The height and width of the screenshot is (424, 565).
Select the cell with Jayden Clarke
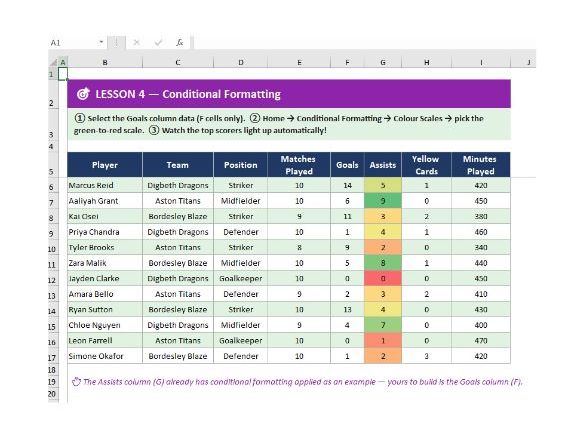pos(105,278)
